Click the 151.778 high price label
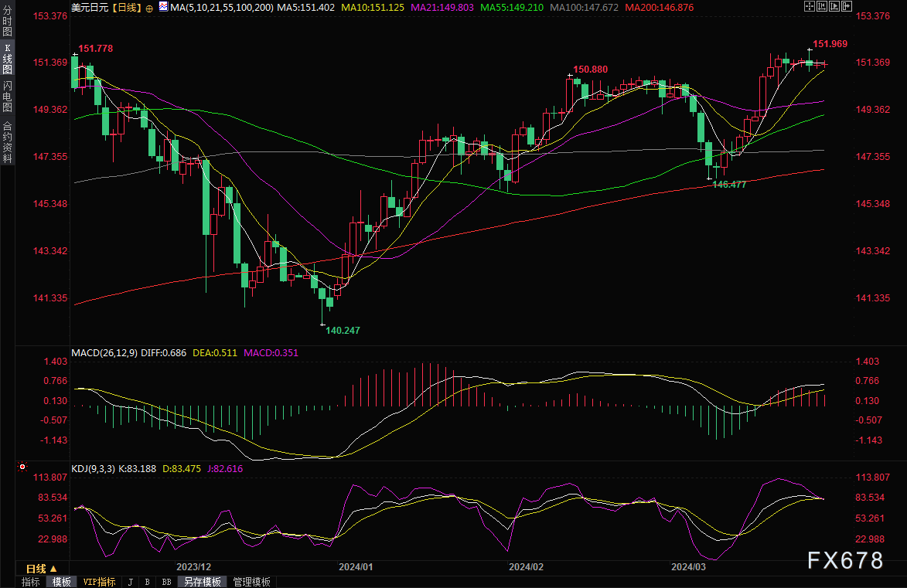 click(95, 49)
